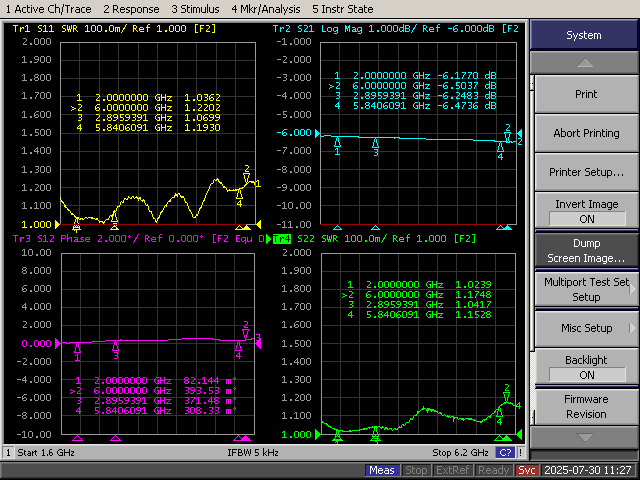Select Tr2 marker 2 row reading -6.5037 dB

click(413, 86)
